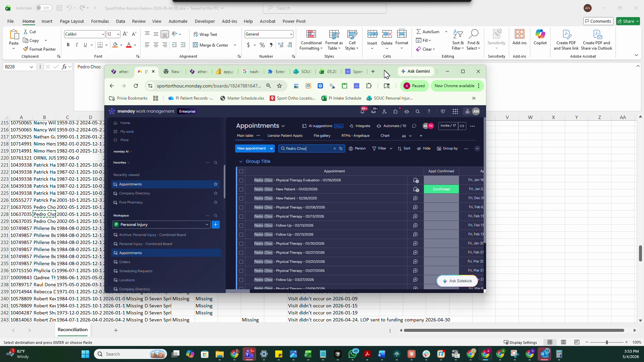Expand the Excel Name Box dropdown
Screen dimensions: 644x362
31,67
